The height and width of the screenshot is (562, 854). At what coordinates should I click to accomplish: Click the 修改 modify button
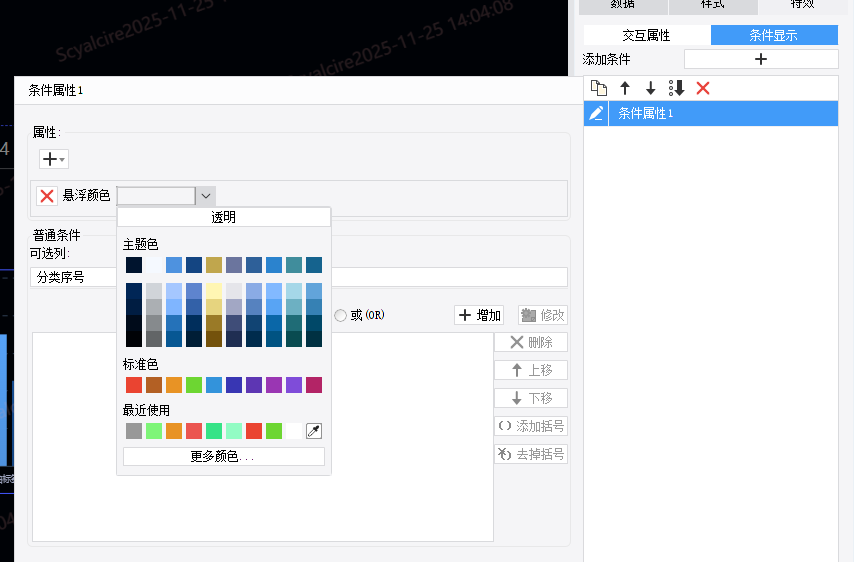tap(542, 315)
